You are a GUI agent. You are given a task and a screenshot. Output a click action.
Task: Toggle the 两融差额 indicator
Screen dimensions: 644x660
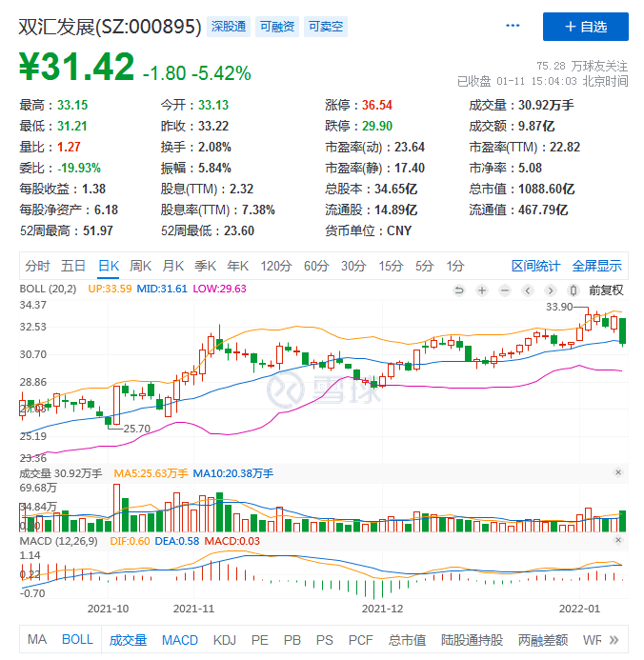[543, 640]
